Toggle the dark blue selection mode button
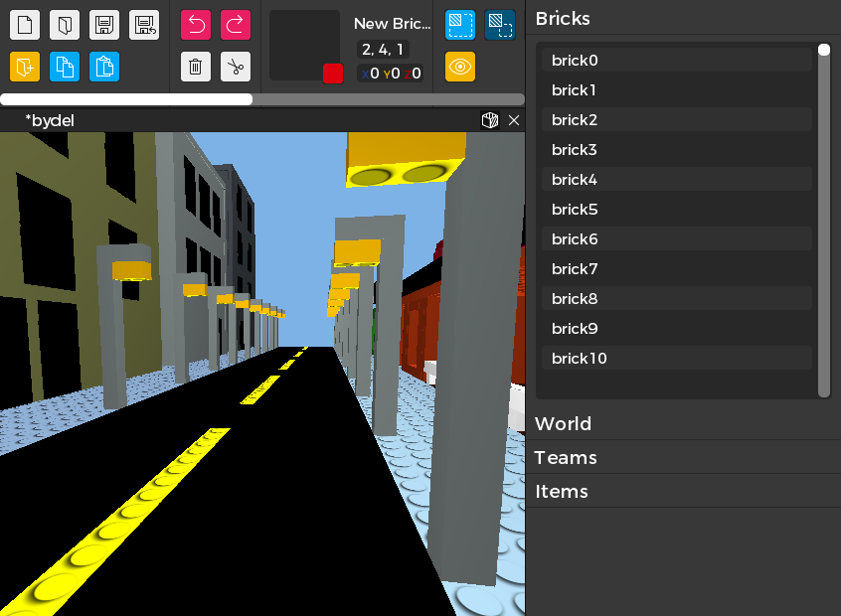Screen dimensions: 841x616 tap(500, 25)
